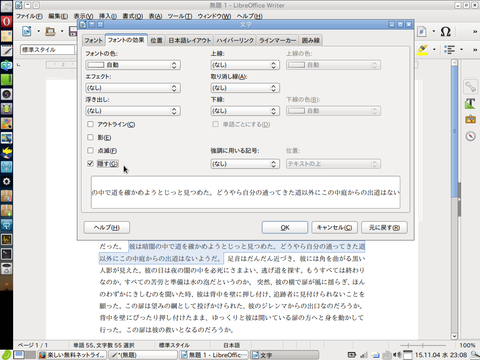Open the エフェクト dropdown
This screenshot has height=360, width=480.
133,88
